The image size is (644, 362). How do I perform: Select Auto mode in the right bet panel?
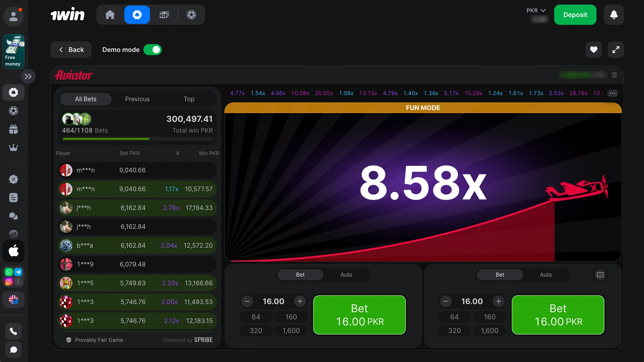546,275
